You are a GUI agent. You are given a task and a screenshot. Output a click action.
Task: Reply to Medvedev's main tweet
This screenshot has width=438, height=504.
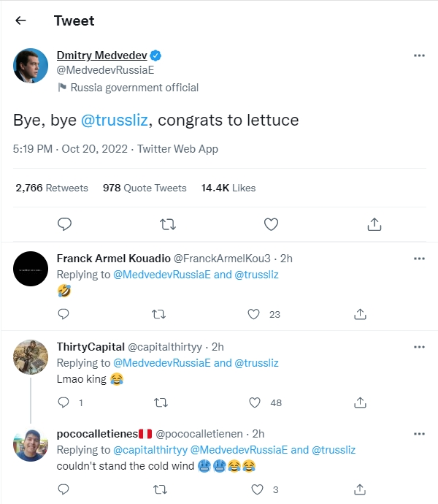(x=64, y=224)
